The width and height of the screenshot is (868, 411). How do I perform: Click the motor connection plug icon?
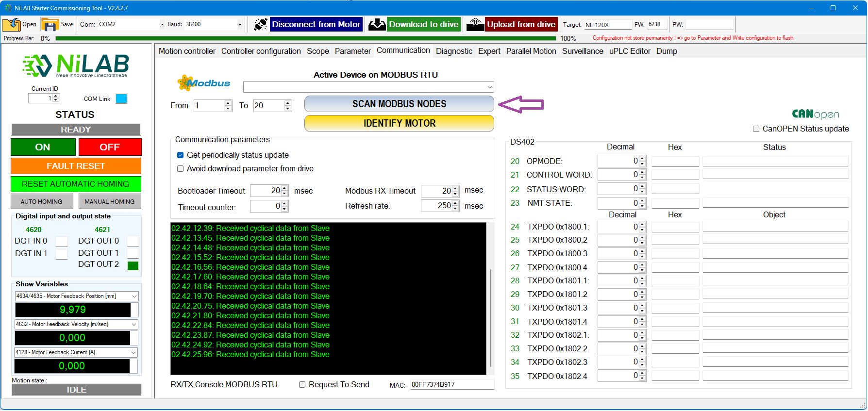[261, 24]
